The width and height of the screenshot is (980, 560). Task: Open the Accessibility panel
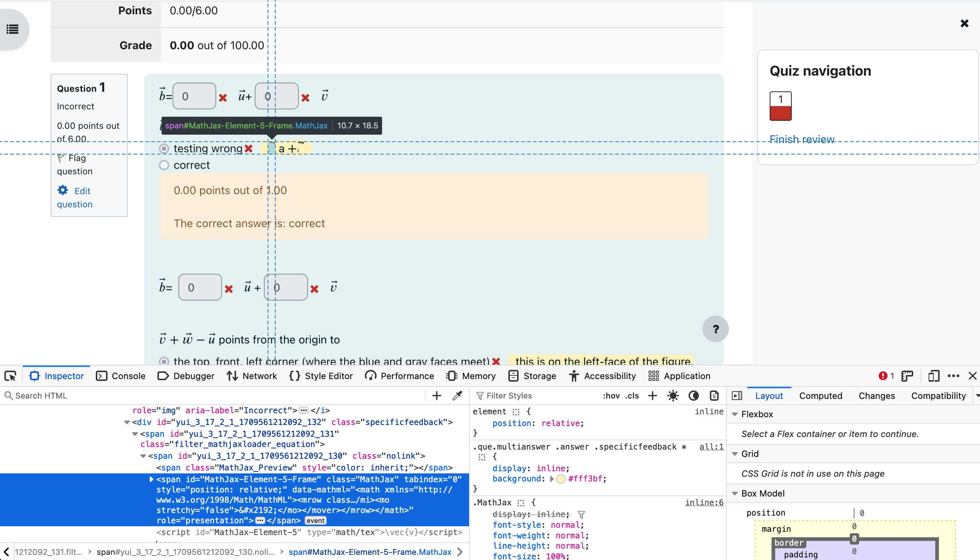[x=602, y=376]
